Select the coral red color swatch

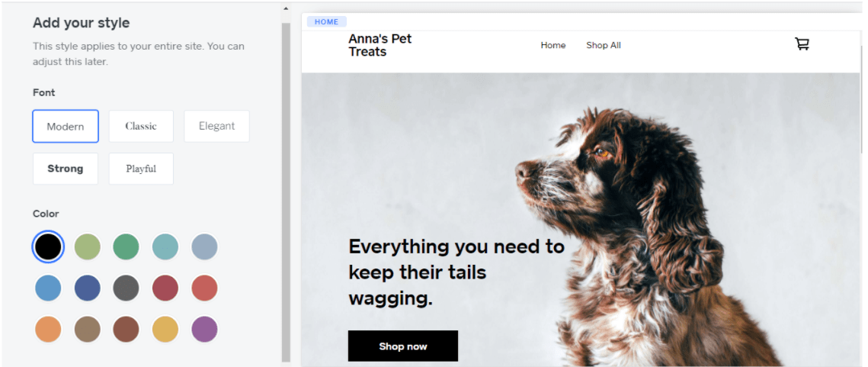tap(204, 288)
